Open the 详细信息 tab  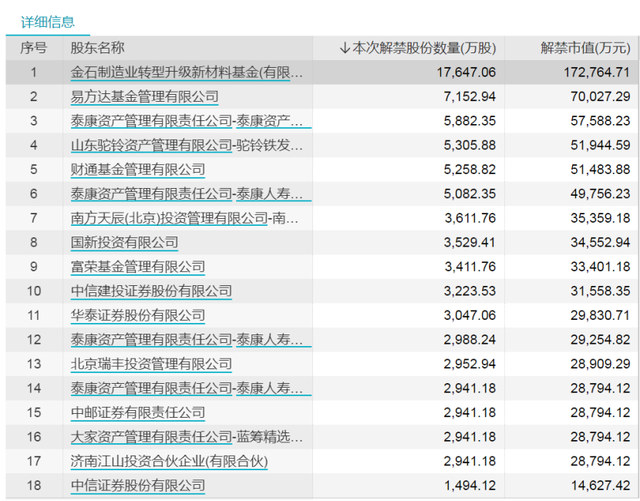point(48,22)
